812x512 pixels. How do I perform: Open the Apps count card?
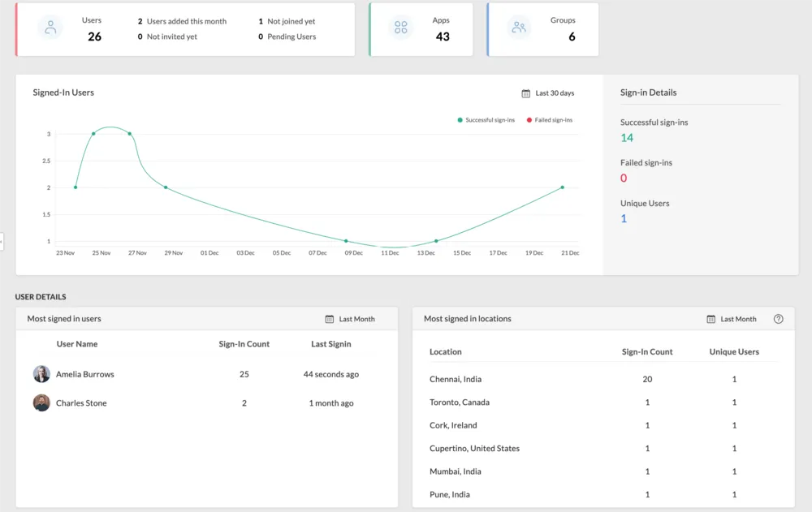coord(421,29)
